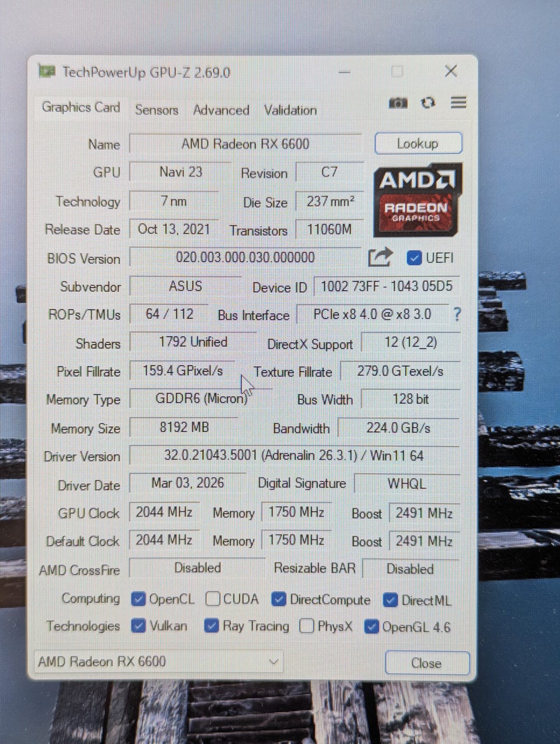Click the Subvendor value ASUS
The width and height of the screenshot is (560, 744).
(x=185, y=286)
